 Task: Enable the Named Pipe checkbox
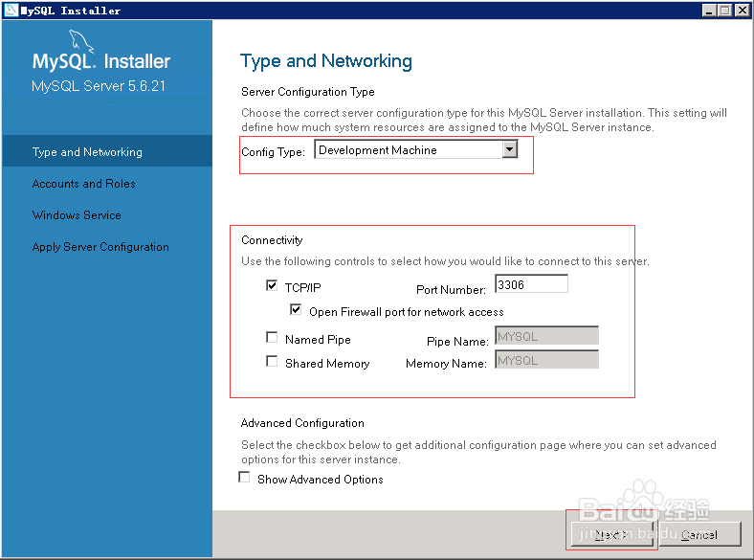click(x=272, y=337)
